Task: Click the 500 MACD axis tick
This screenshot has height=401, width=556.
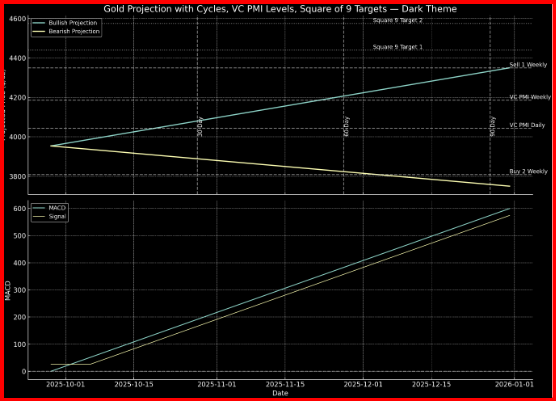Action: pos(20,236)
